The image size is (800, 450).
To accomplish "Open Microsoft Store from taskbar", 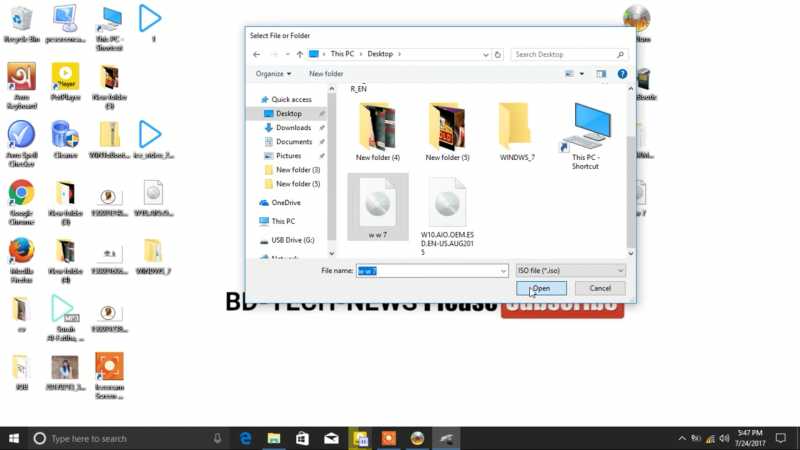I will 303,438.
